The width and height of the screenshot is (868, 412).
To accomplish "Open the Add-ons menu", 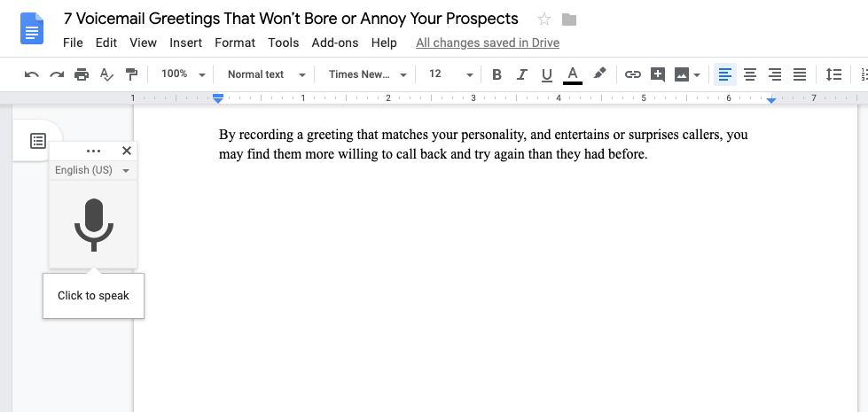I will coord(335,43).
